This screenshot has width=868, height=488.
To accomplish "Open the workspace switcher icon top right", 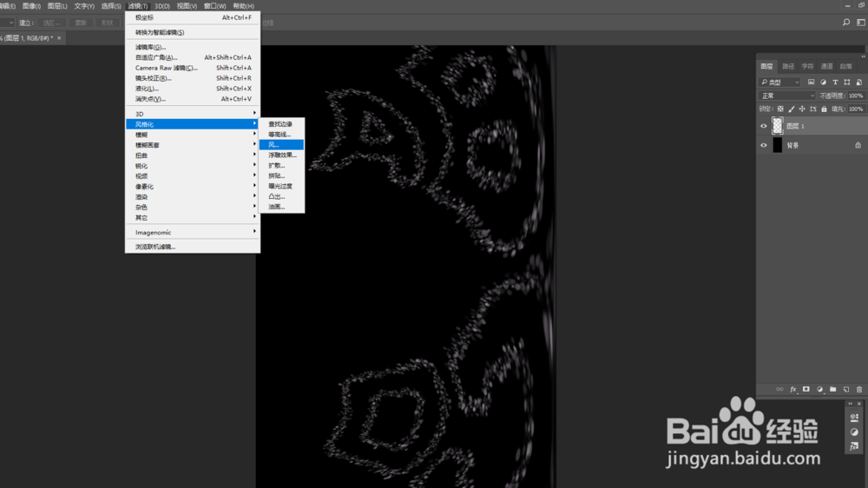I will coord(861,23).
